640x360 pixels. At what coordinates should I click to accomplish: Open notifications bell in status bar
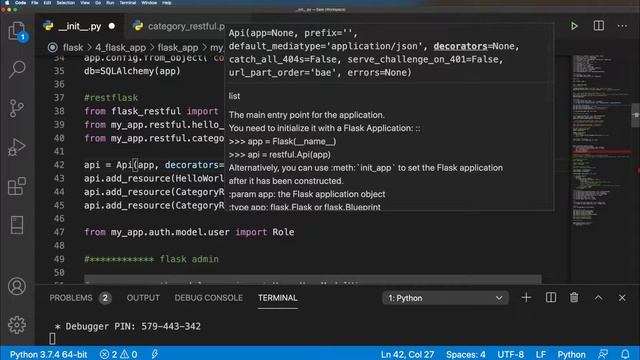coord(625,354)
